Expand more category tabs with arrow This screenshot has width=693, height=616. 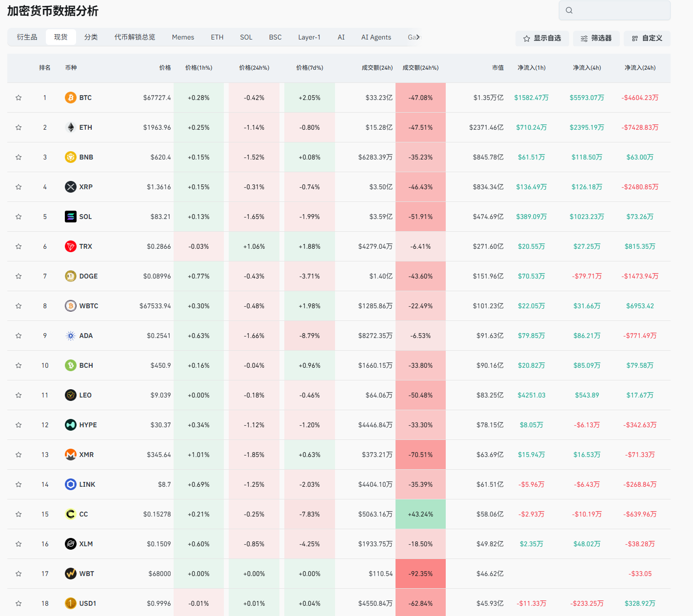point(417,37)
